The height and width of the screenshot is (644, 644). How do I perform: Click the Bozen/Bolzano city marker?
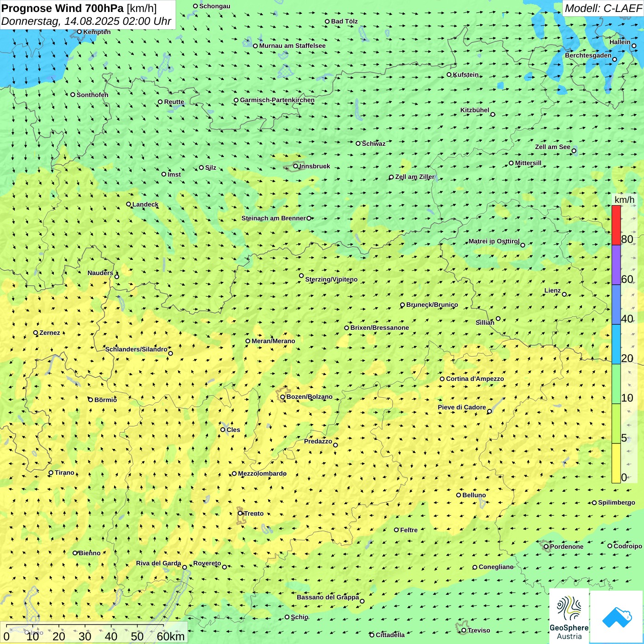[x=282, y=397]
